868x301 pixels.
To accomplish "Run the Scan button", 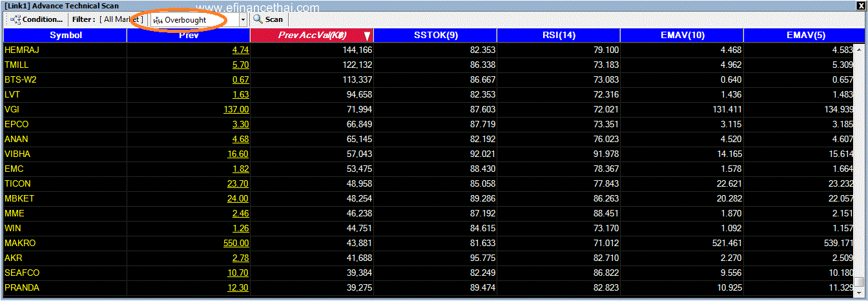I will pos(268,19).
